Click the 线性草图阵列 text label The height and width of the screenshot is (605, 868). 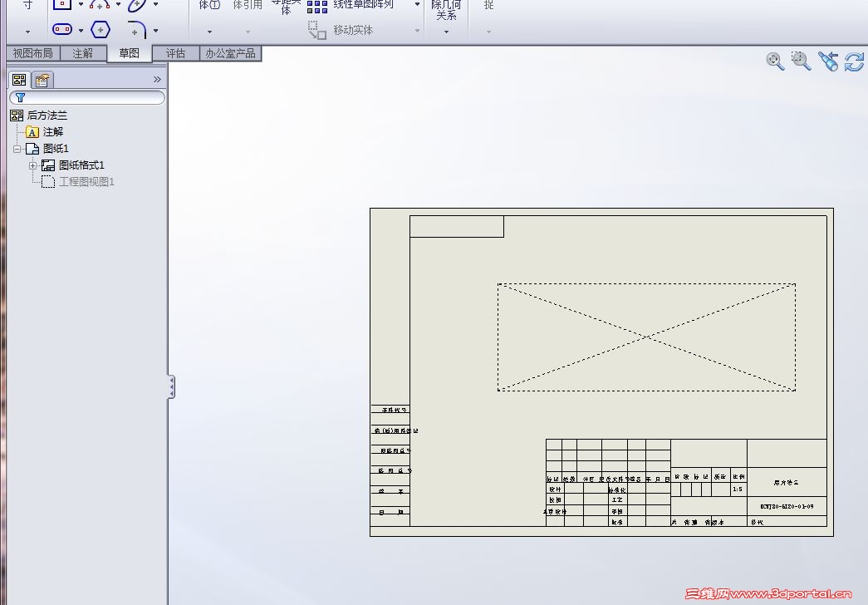coord(364,4)
